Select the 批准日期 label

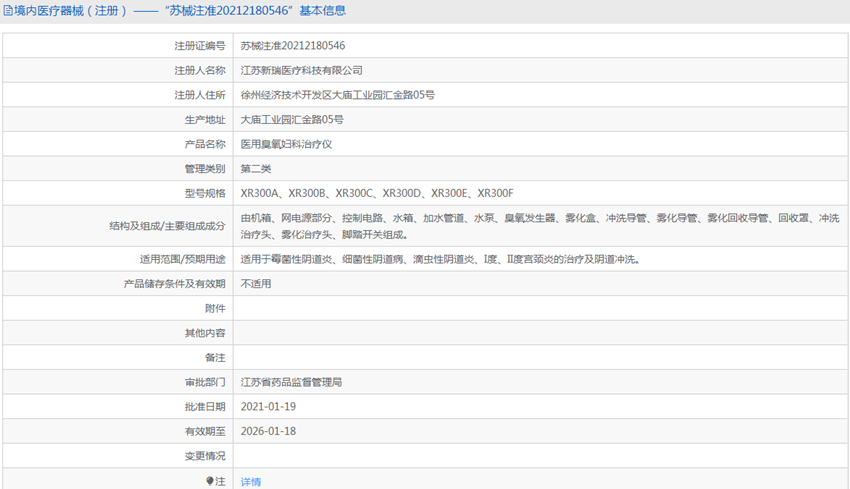click(205, 407)
